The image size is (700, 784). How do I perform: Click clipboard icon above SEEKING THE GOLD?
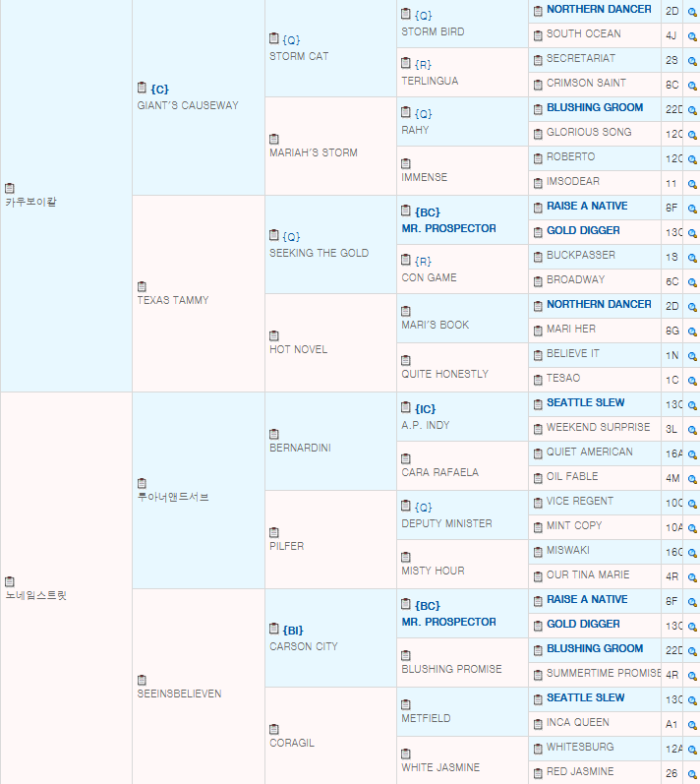point(273,234)
